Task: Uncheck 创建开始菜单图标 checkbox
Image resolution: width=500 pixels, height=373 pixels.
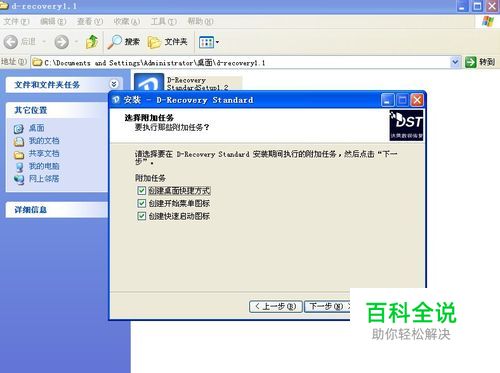Action: (x=141, y=203)
